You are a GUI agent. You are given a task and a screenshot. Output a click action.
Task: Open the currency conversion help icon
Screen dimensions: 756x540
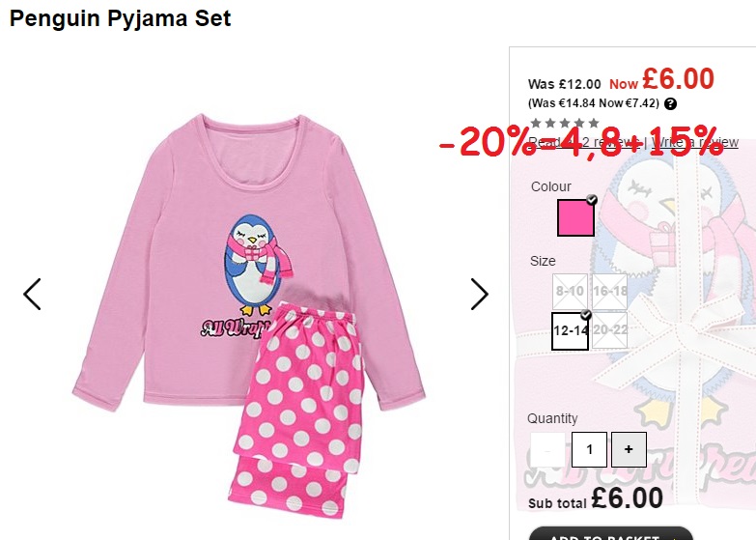coord(670,103)
